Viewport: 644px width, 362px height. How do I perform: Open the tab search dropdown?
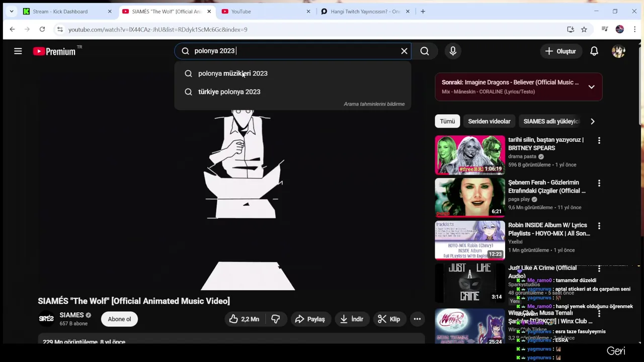(11, 11)
